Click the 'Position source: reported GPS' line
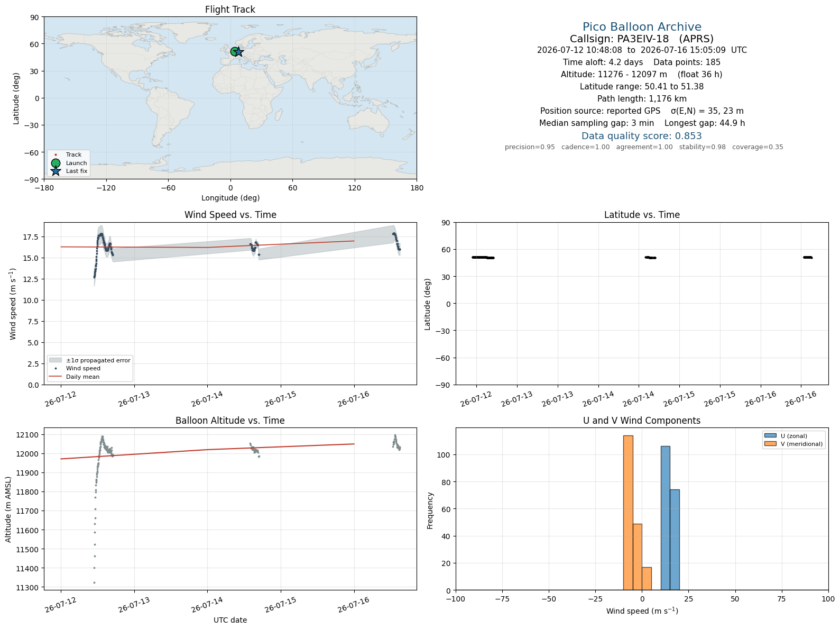Screen dimensions: 840x629 [x=642, y=111]
